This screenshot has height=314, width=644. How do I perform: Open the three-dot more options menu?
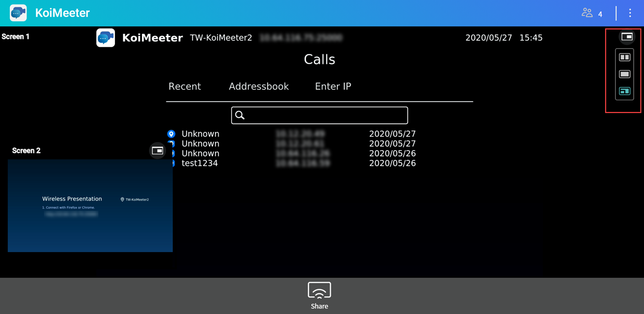tap(630, 13)
